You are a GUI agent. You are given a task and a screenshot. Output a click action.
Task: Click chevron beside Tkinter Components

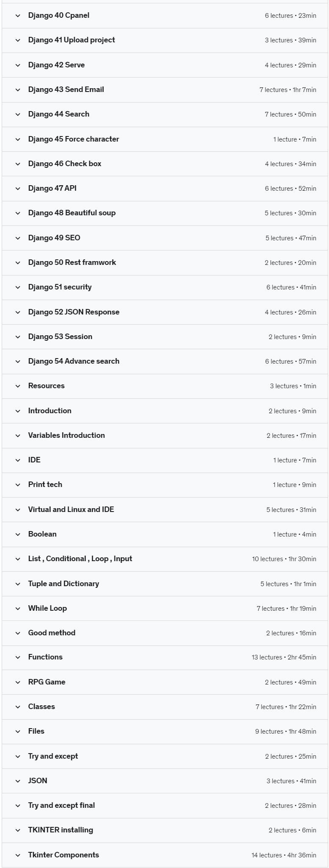[18, 855]
